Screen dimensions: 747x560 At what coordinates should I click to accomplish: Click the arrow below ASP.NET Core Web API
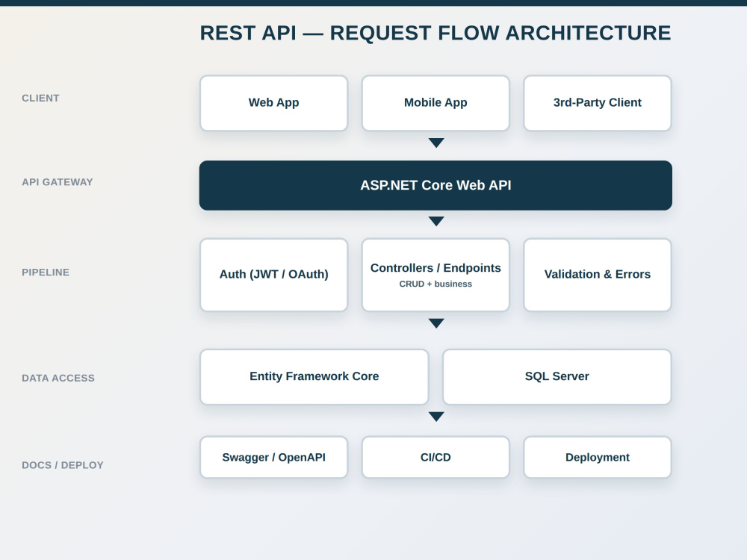[436, 222]
